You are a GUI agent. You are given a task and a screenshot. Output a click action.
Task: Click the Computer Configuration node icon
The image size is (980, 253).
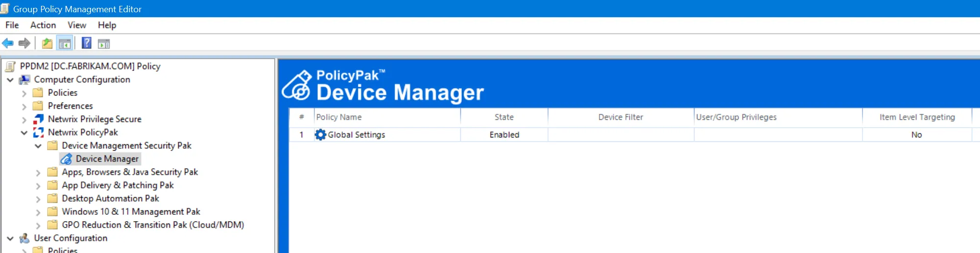tap(24, 79)
